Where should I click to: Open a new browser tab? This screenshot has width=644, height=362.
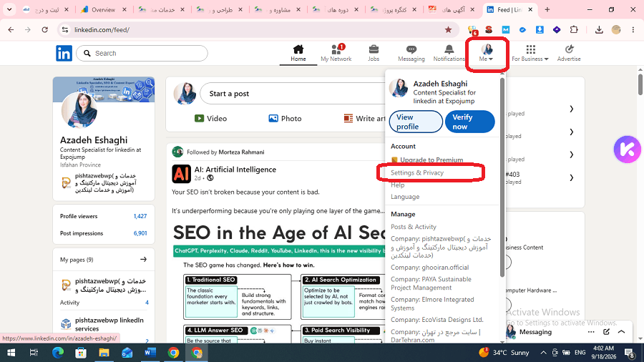547,9
